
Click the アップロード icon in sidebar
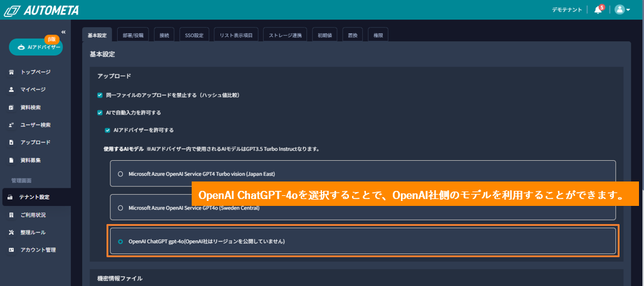point(11,143)
